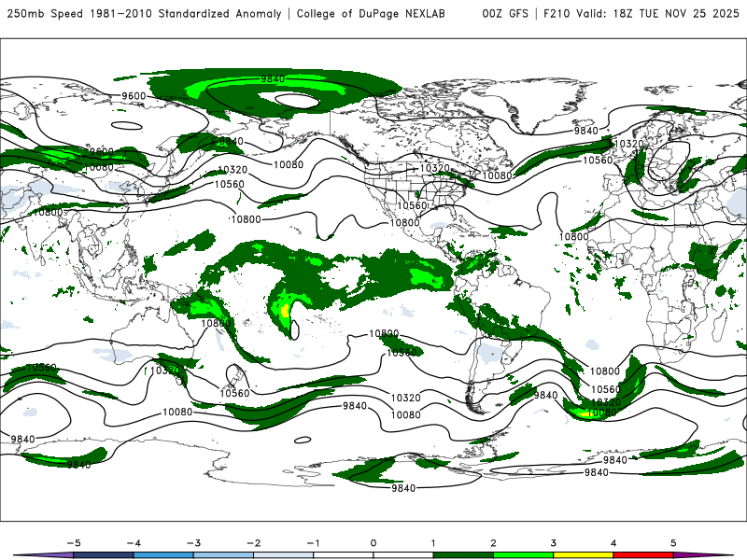Click the "10080" contour label over Alaska
Screen dimensions: 747x560
[289, 164]
